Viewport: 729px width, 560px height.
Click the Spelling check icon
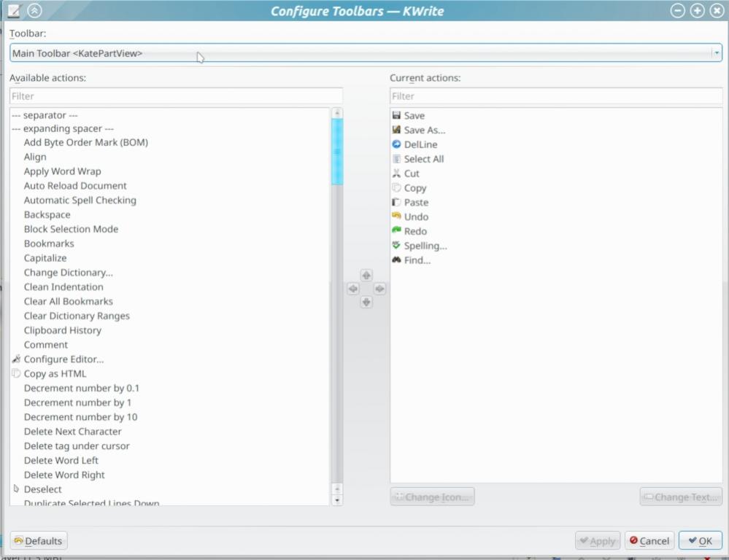click(x=396, y=245)
